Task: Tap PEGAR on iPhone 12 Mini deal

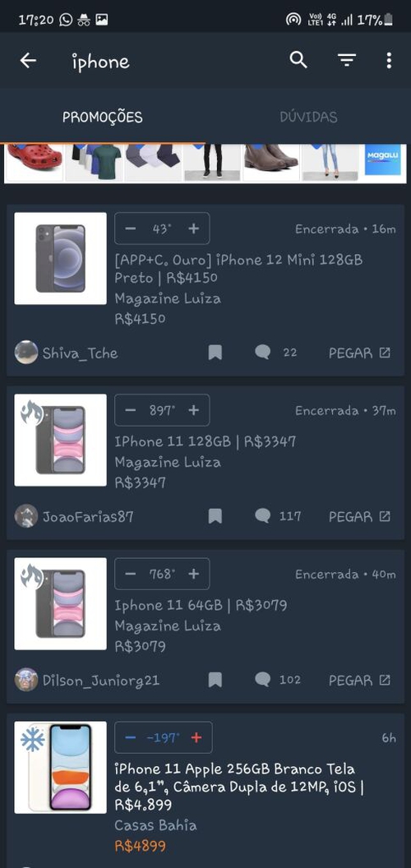Action: point(359,353)
